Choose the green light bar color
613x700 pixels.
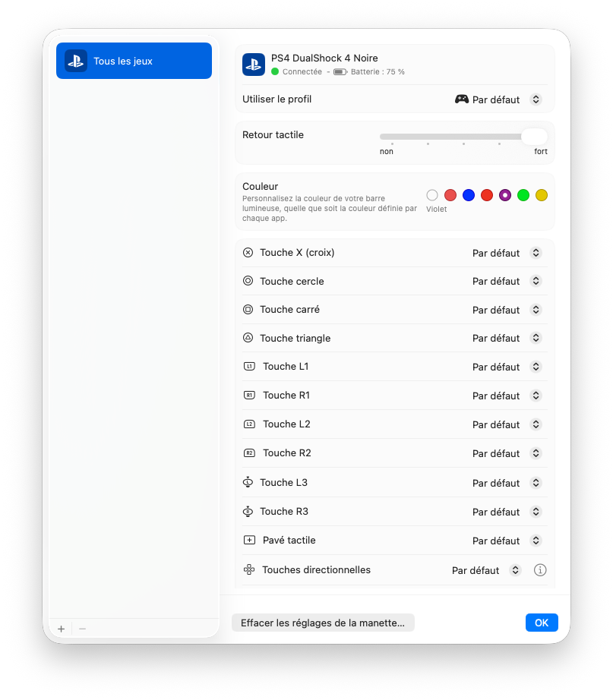(523, 195)
